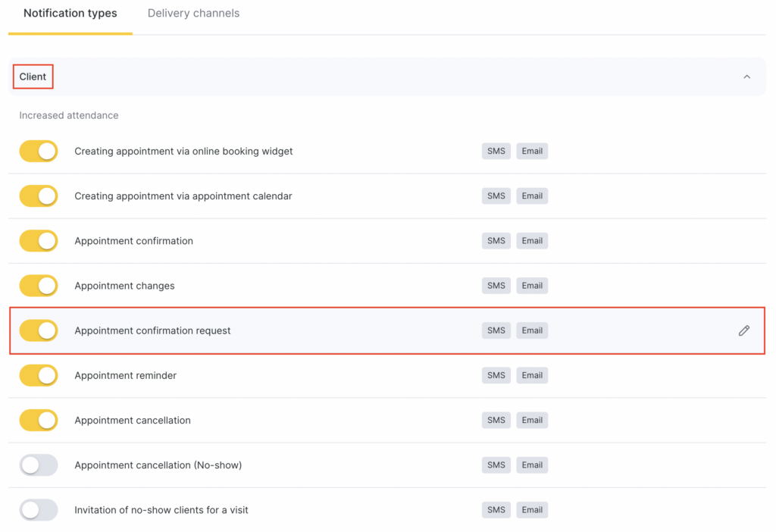This screenshot has width=776, height=532.
Task: Click Email badge for Appointment confirmation
Action: (x=532, y=241)
